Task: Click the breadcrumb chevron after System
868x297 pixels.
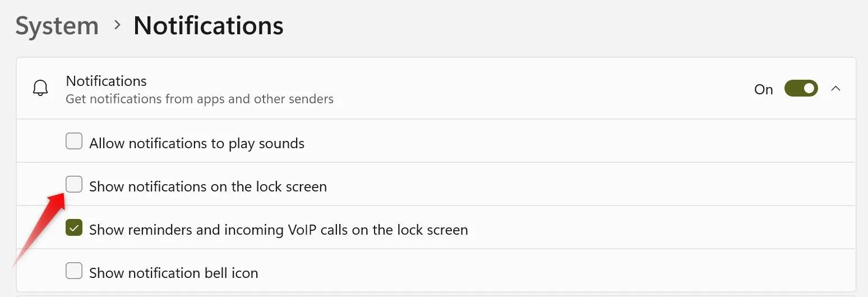Action: (117, 25)
